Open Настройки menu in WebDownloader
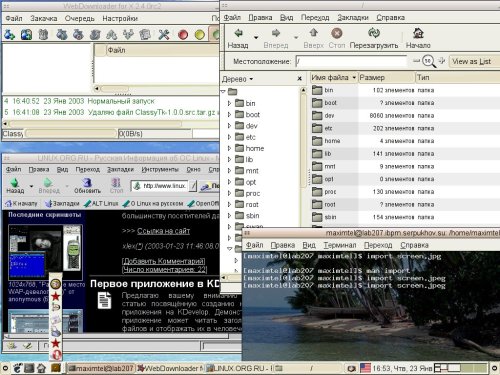Image resolution: width=500 pixels, height=375 pixels. pyautogui.click(x=120, y=18)
